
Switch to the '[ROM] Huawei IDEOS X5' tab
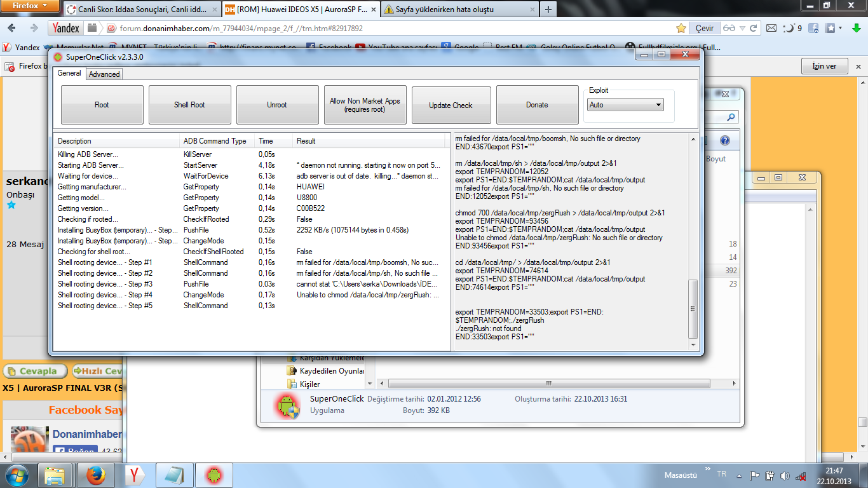[300, 10]
